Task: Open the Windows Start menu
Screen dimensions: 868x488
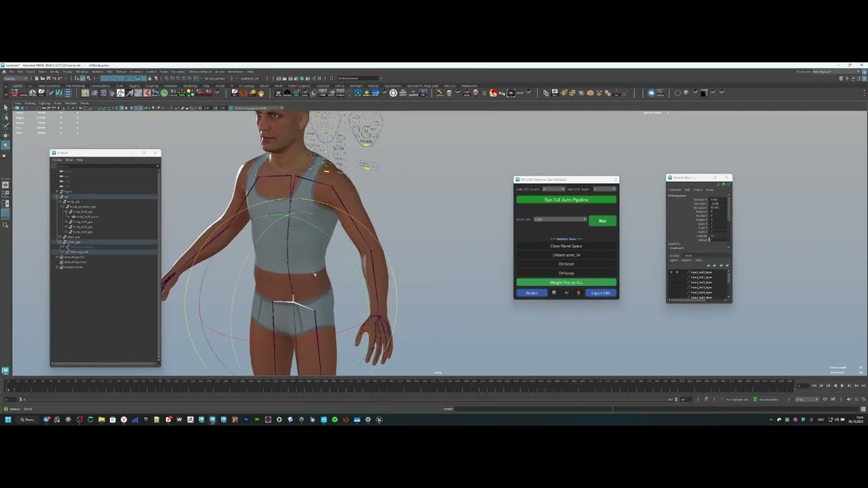Action: 8,420
